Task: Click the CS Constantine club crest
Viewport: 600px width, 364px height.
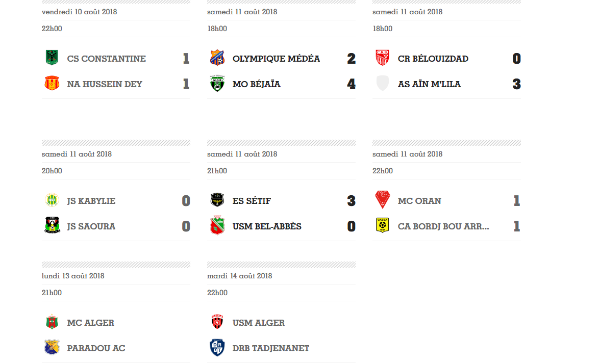Action: pos(52,58)
